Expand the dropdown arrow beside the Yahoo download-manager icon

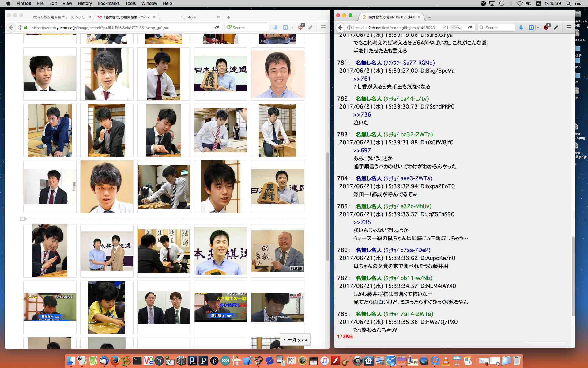click(292, 28)
